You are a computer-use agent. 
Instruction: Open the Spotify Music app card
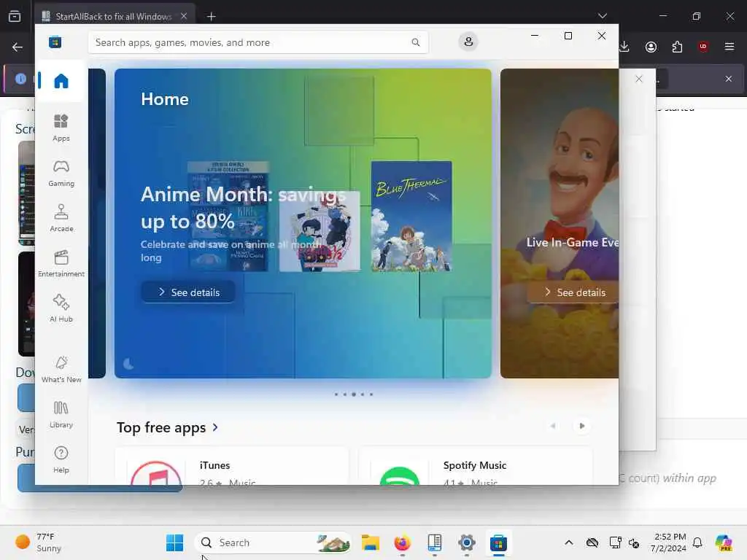coord(476,467)
